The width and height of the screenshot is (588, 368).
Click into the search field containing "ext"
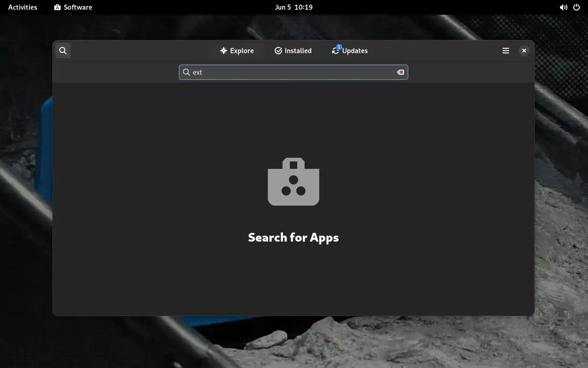coord(294,72)
